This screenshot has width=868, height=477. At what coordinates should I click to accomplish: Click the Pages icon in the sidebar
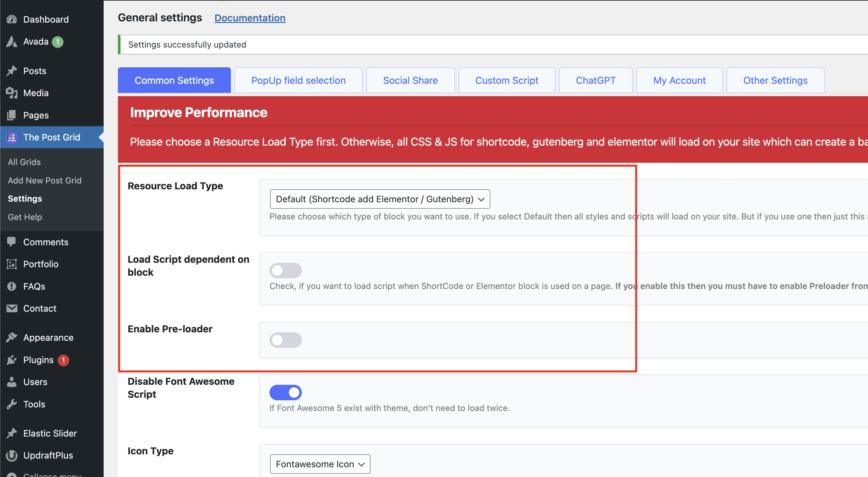[x=12, y=115]
